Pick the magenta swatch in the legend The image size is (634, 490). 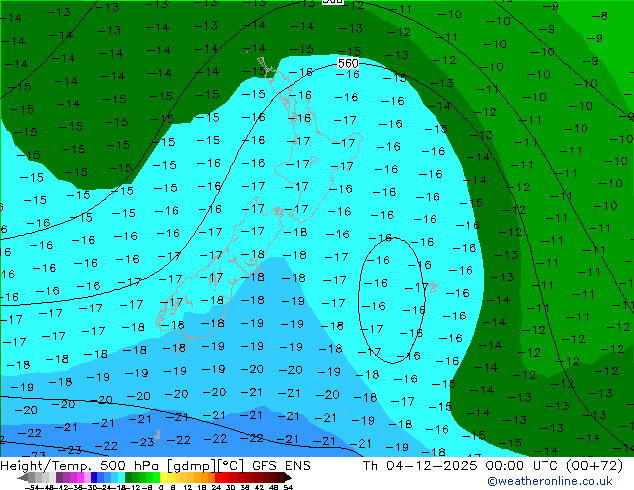pyautogui.click(x=80, y=477)
